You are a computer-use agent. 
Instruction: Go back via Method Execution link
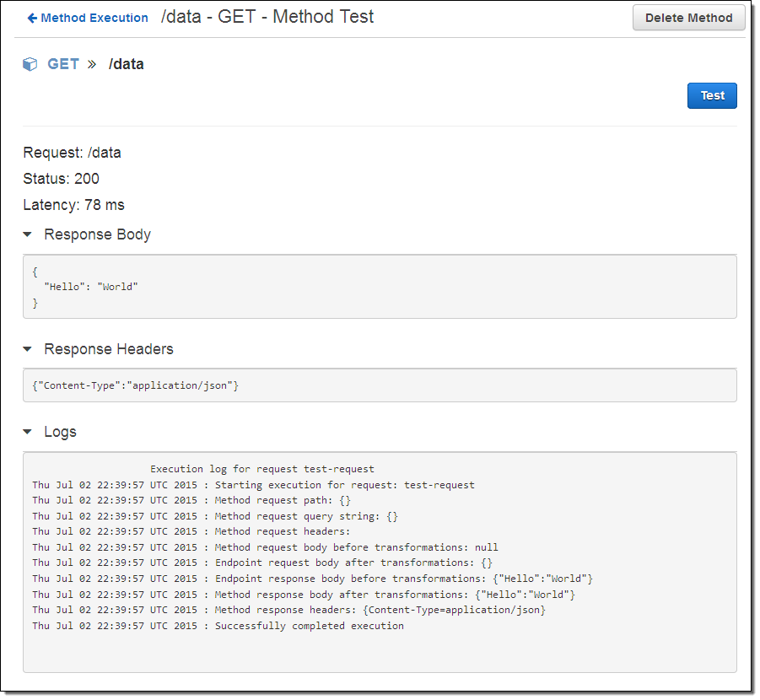[x=94, y=18]
